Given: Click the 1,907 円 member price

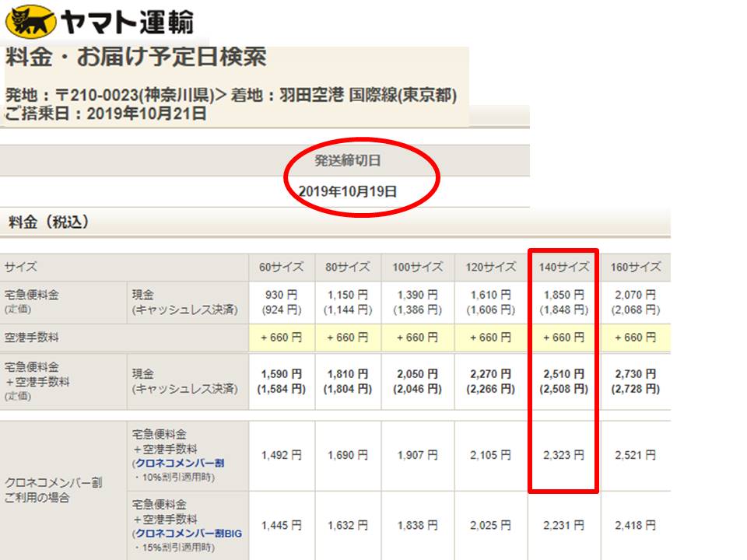Looking at the screenshot, I should tap(418, 456).
